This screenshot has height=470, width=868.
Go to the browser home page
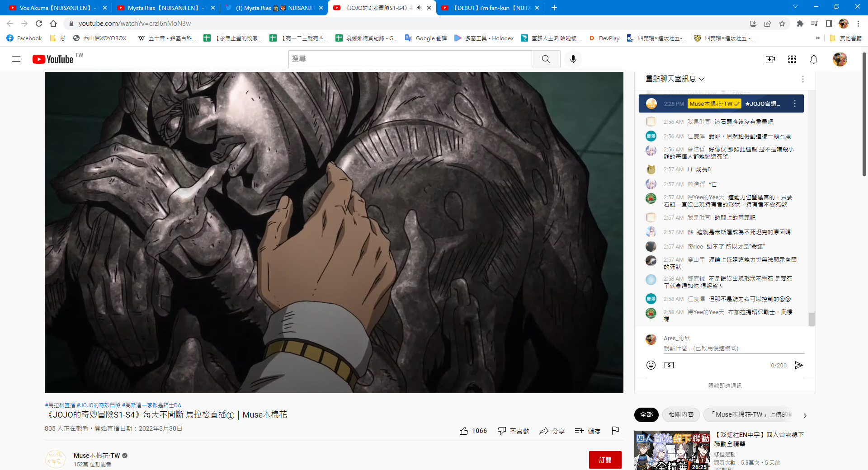(x=53, y=23)
